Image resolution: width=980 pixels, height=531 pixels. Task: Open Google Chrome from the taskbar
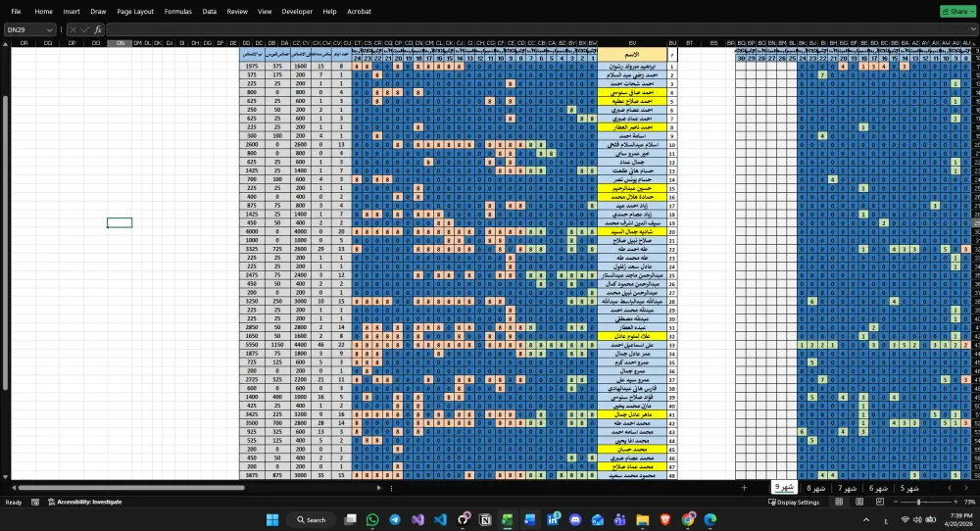688,520
